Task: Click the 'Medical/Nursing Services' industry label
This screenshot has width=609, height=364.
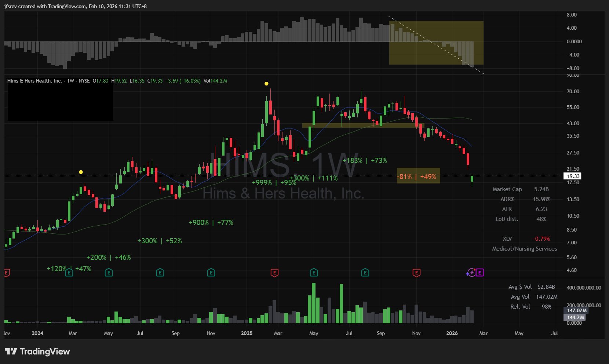Action: (x=525, y=249)
